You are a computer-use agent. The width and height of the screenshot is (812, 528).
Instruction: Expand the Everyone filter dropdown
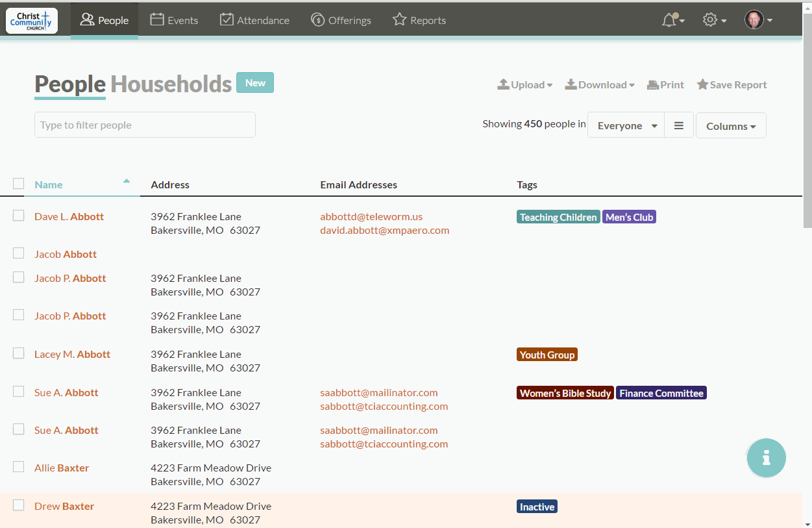pos(626,125)
